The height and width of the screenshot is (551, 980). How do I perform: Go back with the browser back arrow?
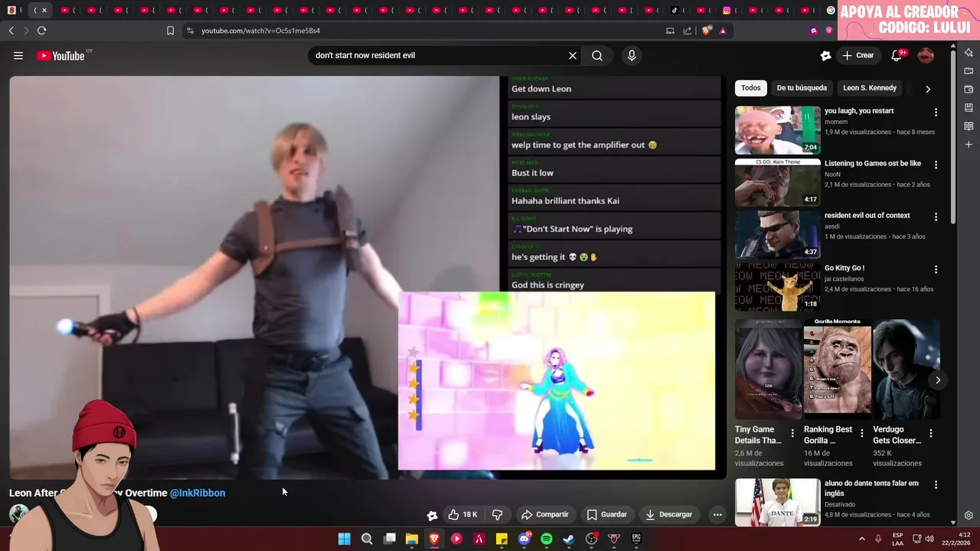(x=11, y=31)
